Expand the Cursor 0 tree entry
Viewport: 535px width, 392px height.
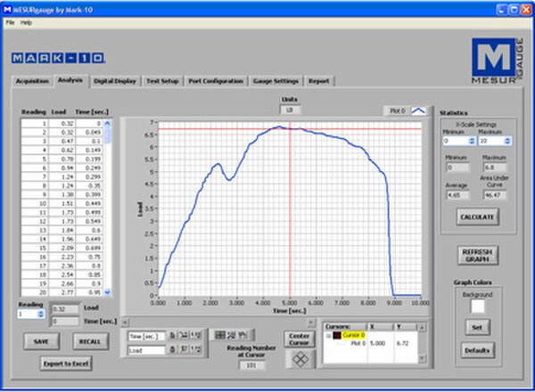point(328,336)
